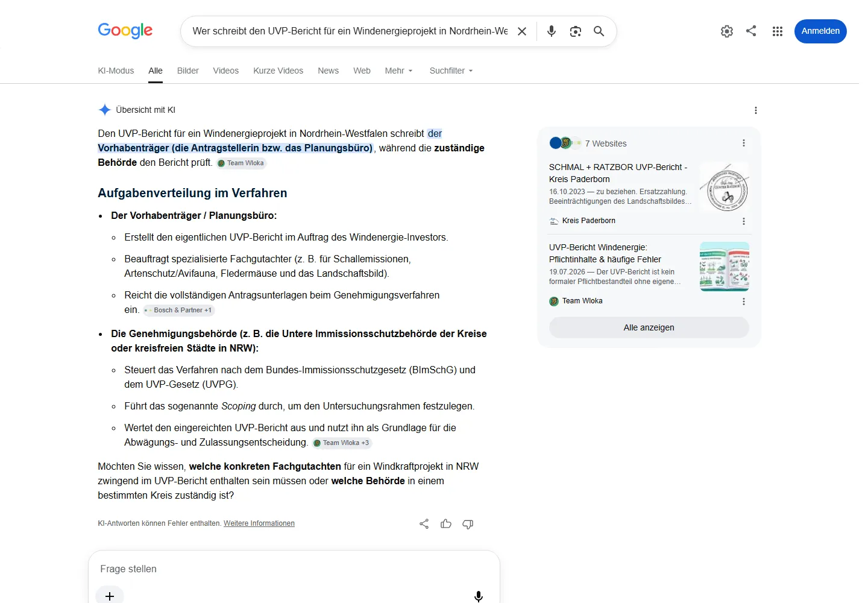Open AI overview options menu
The width and height of the screenshot is (868, 603).
pos(756,110)
